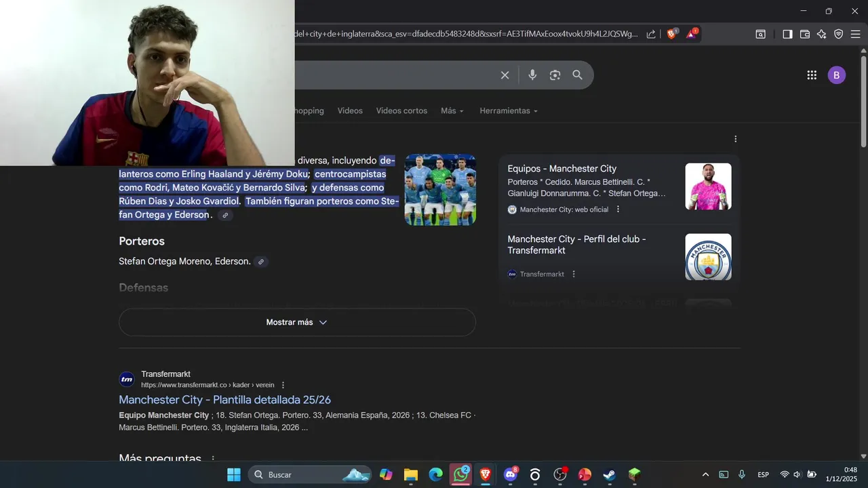The height and width of the screenshot is (488, 868).
Task: Open the Shopping results tab
Action: 309,110
